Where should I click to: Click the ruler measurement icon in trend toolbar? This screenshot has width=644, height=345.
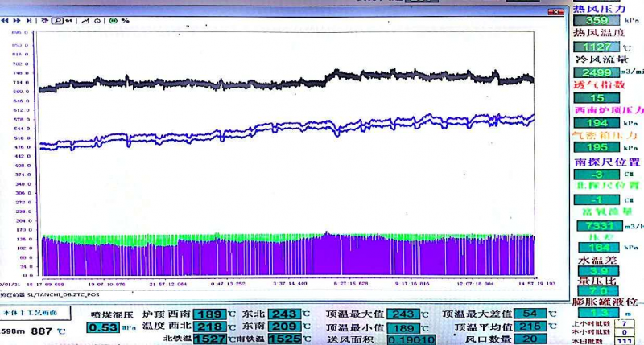click(x=86, y=20)
